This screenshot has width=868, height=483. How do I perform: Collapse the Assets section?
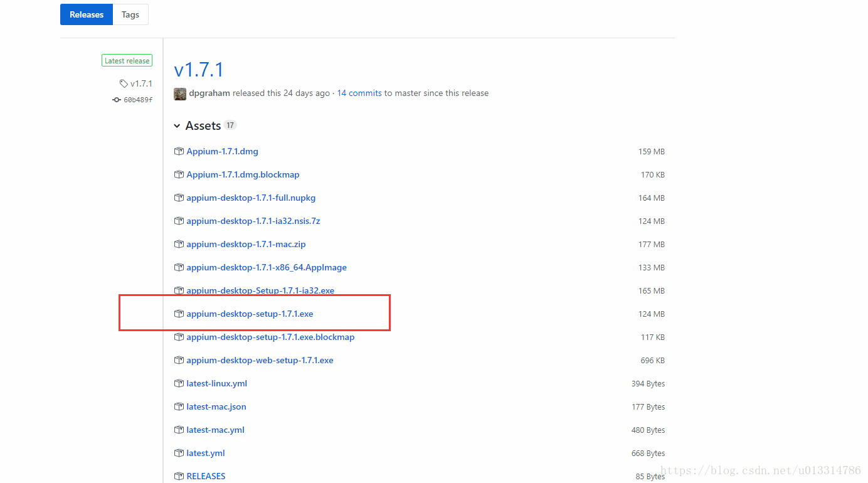[177, 126]
